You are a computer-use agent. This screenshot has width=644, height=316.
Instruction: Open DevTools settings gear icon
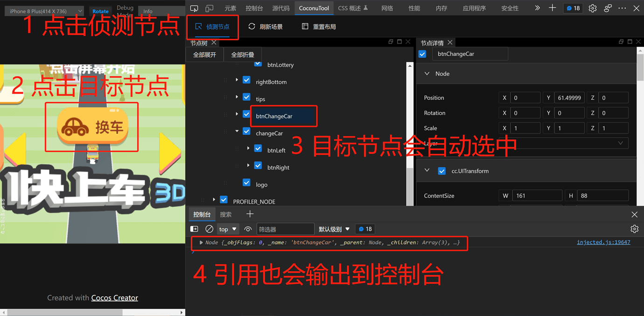(x=592, y=8)
